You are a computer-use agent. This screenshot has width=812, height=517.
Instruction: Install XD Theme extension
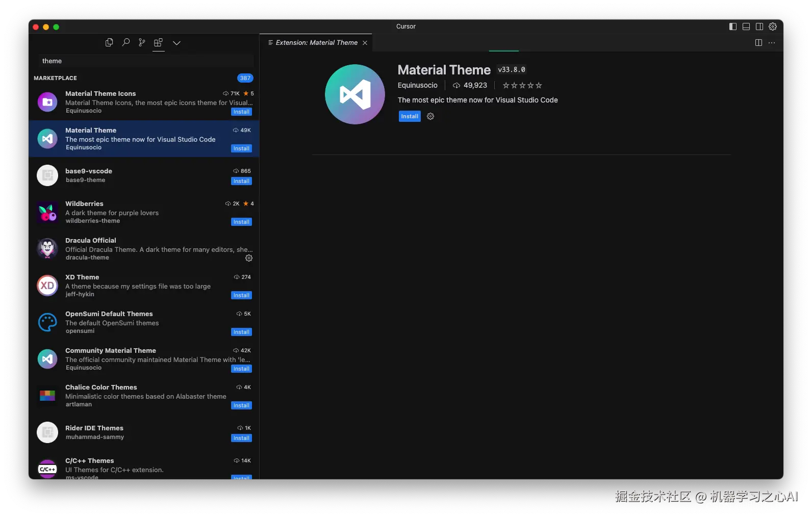[x=241, y=295]
